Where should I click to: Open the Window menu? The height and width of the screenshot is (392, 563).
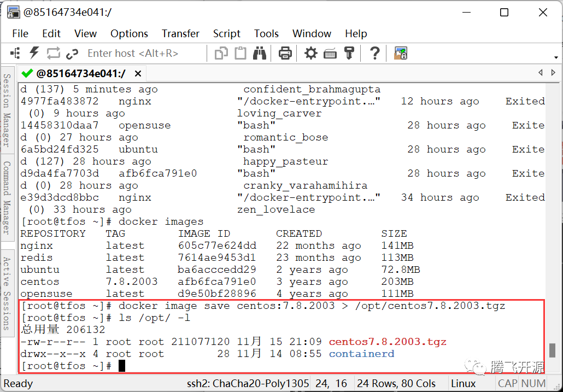point(312,33)
